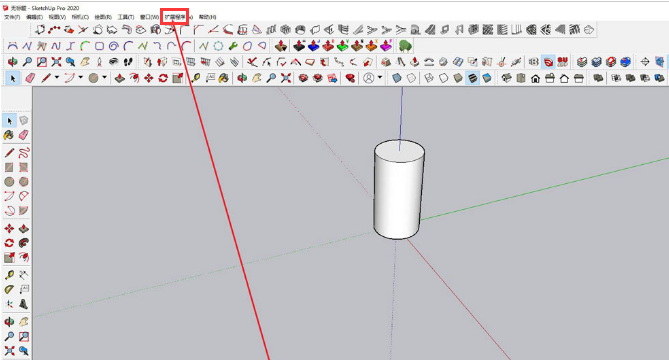Click the green wrench icon in curve toolbar
Image resolution: width=669 pixels, height=360 pixels.
pos(233,46)
